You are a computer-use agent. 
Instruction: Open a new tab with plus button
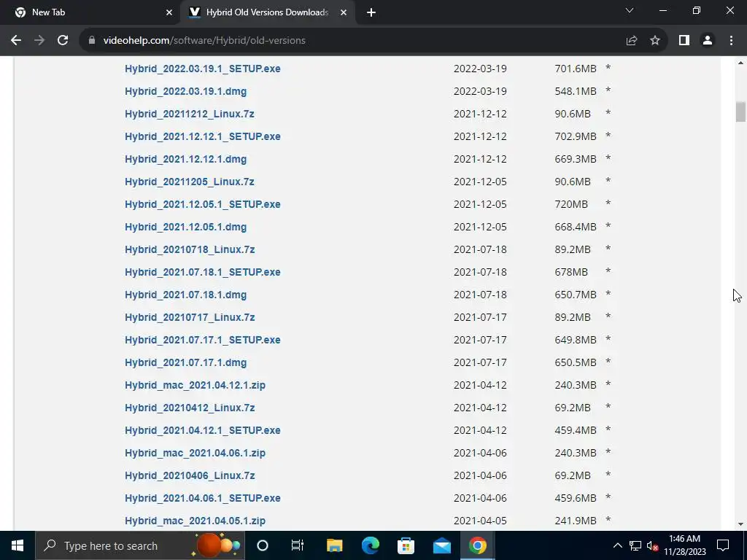[371, 13]
